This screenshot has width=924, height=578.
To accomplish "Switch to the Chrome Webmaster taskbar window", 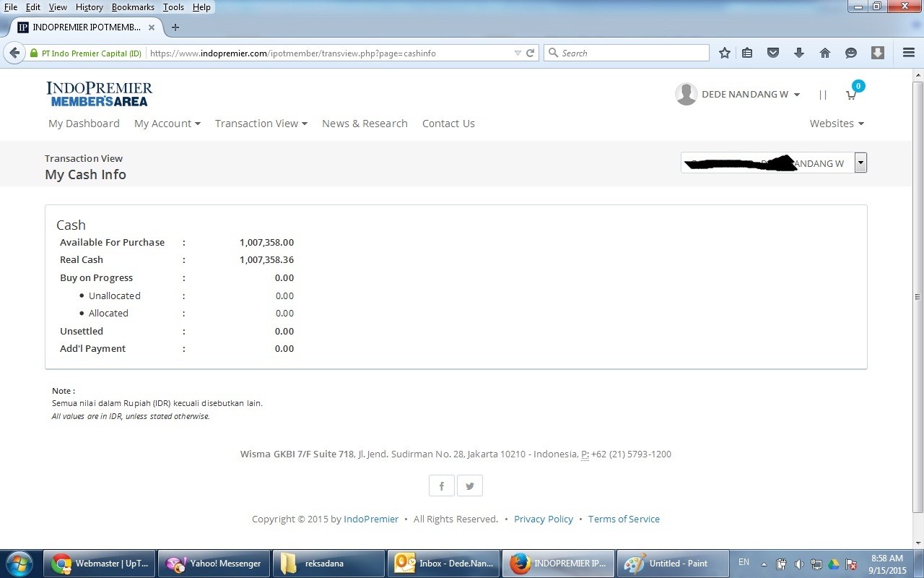I will pos(100,564).
